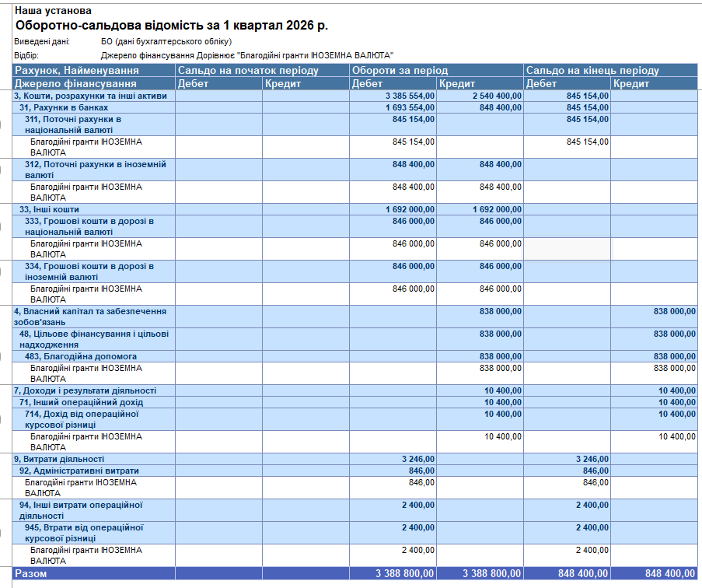Viewport: 702px width, 588px height.
Task: Select the 'Сальдо на початок періоду' header
Action: (x=262, y=70)
